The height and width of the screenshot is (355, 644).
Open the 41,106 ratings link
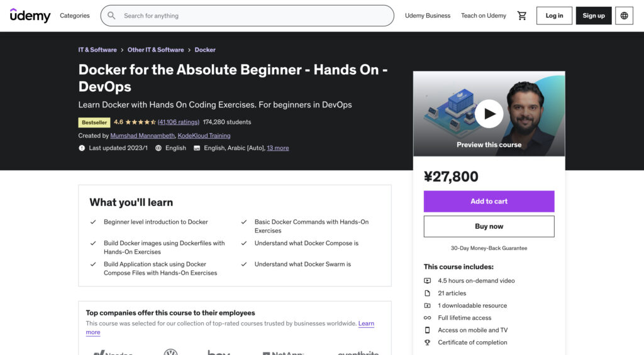tap(178, 122)
